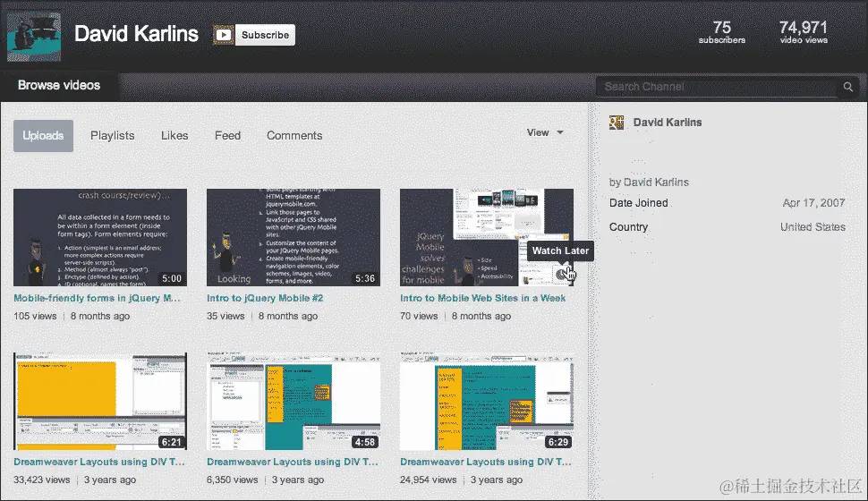This screenshot has height=501, width=868.
Task: Open Dreamweaver Layouts title with 33,423 views
Action: coord(99,462)
